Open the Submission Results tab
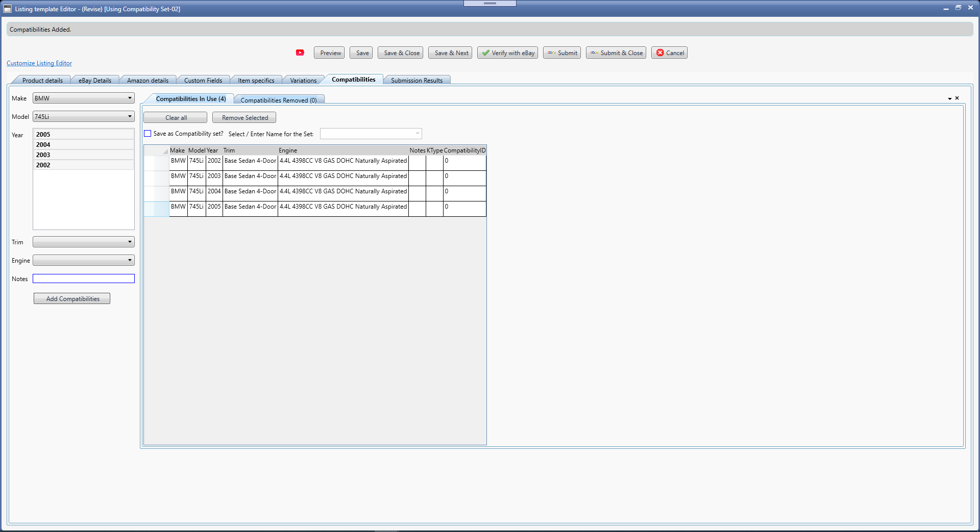This screenshot has width=980, height=532. [416, 80]
